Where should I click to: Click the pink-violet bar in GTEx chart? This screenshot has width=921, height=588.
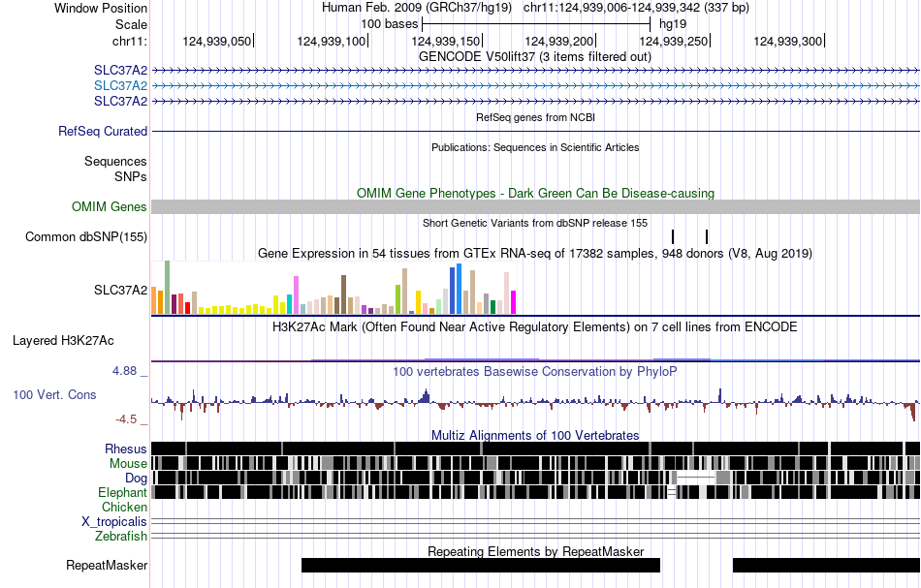coord(296,295)
